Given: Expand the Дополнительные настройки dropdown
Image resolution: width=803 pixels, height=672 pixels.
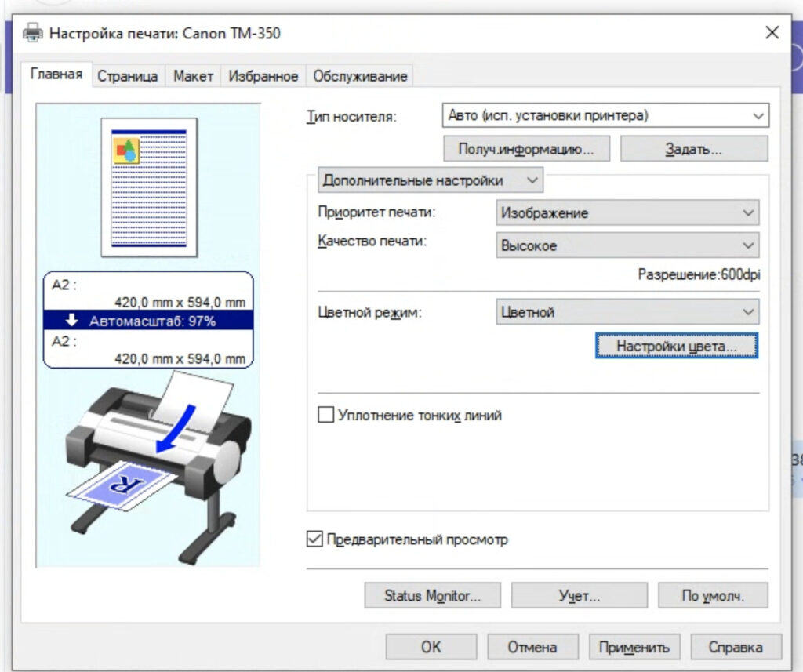Looking at the screenshot, I should point(431,180).
